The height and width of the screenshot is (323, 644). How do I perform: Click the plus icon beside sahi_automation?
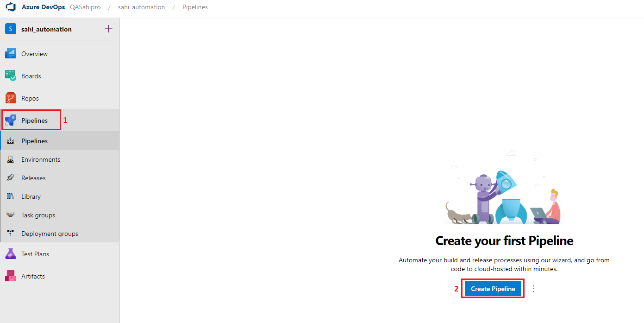(108, 29)
